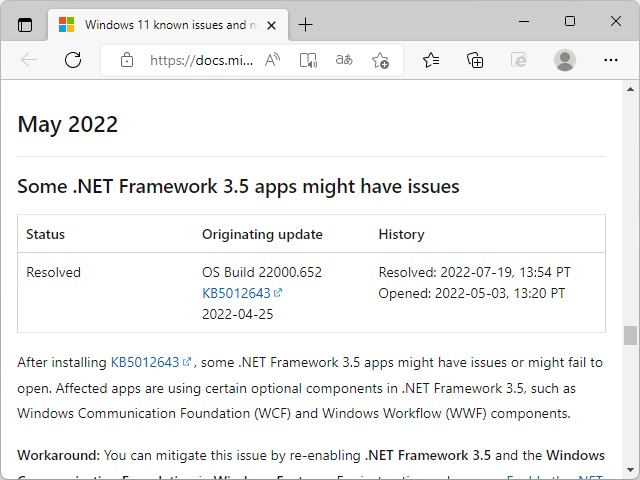Enter Immersive Reader mode

pos(308,60)
